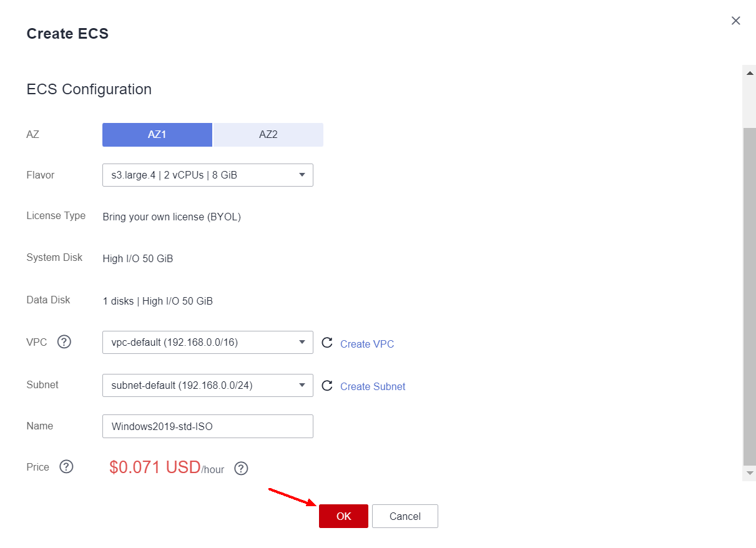Click the help icon after USD/hour
Viewport: 756px width, 548px height.
(241, 468)
